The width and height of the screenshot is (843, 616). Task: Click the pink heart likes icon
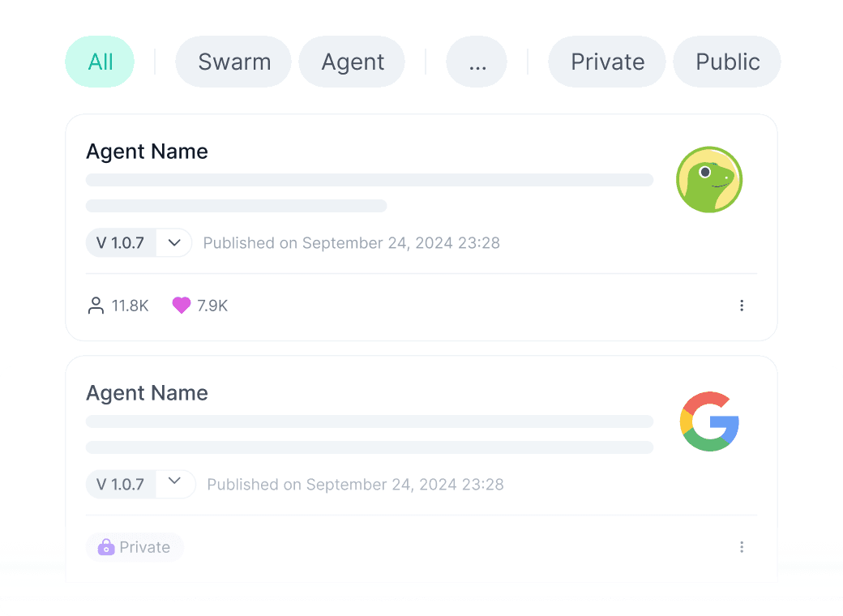[x=182, y=306]
